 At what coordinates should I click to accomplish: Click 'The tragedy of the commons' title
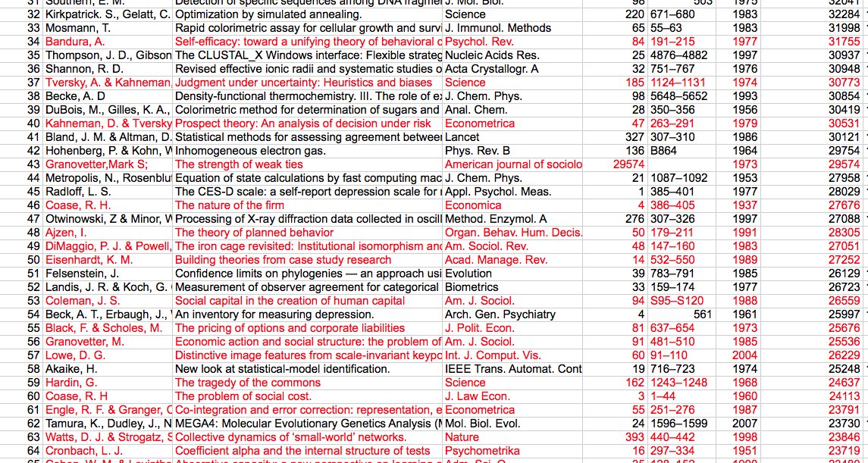308,383
